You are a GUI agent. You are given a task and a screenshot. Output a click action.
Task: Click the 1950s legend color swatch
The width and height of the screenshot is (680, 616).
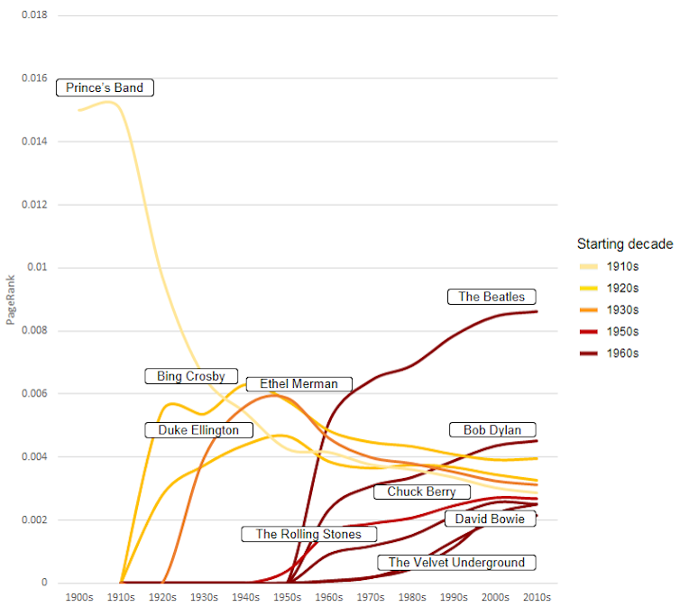[x=590, y=331]
